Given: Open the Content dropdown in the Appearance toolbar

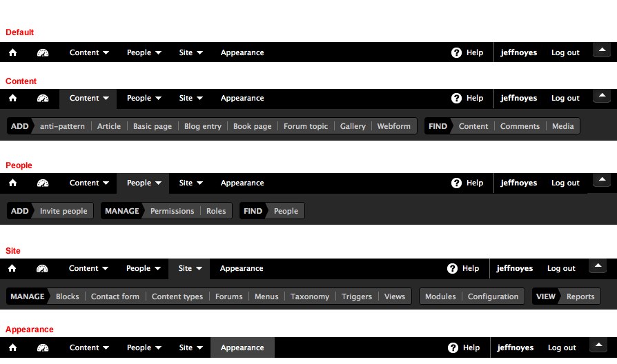Looking at the screenshot, I should (x=89, y=347).
